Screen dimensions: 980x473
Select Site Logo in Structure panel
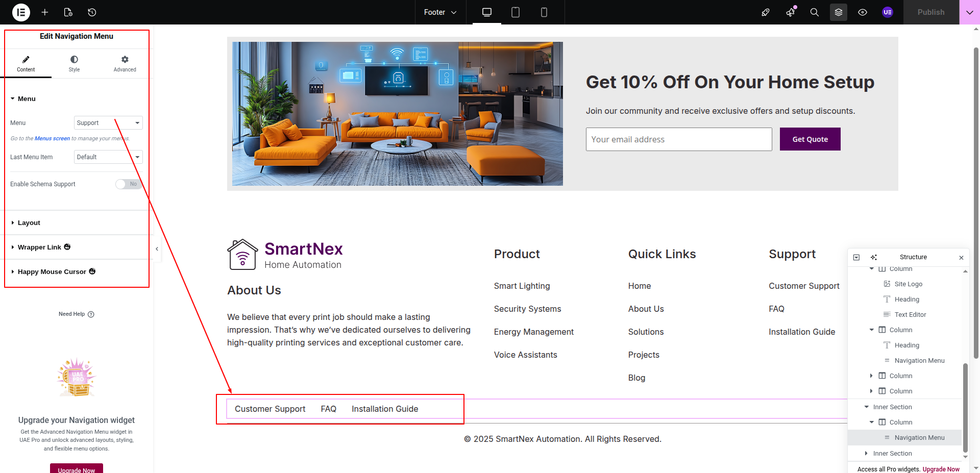908,284
